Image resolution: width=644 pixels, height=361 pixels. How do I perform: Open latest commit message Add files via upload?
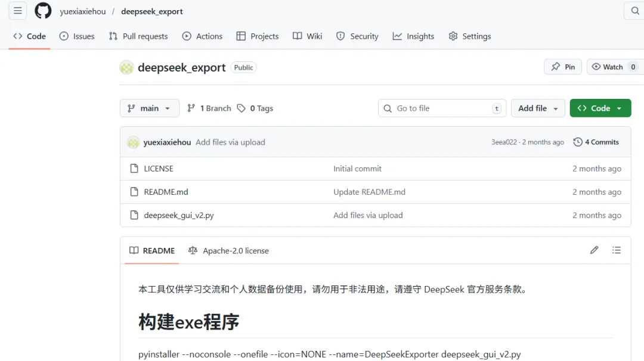(230, 142)
